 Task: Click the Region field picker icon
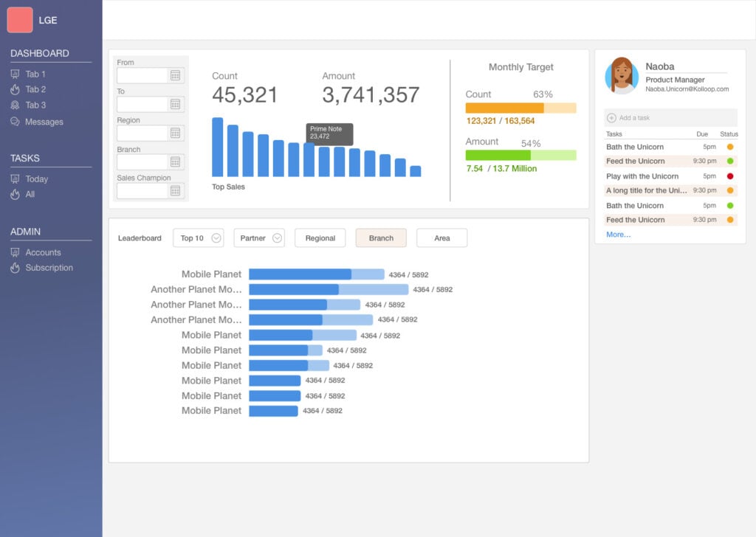tap(176, 134)
